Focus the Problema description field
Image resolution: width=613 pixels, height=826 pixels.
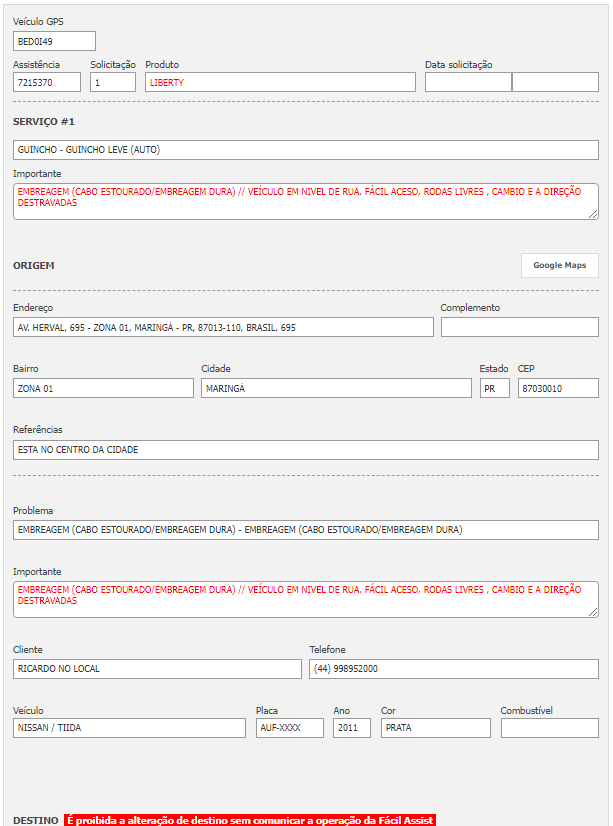pyautogui.click(x=305, y=530)
